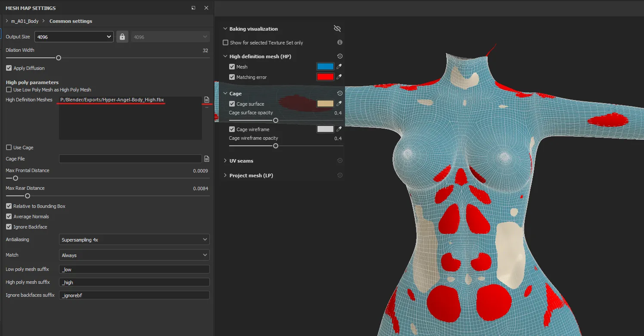Click the tan Cage surface color swatch

(x=325, y=104)
